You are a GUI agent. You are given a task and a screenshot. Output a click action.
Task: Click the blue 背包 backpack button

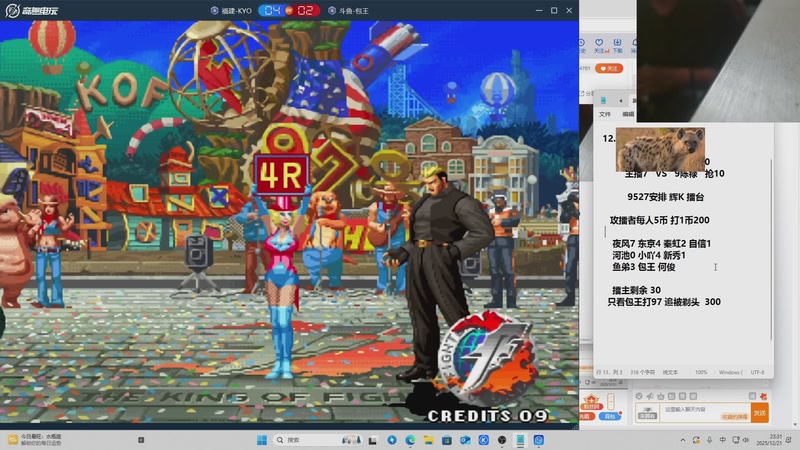pos(610,416)
